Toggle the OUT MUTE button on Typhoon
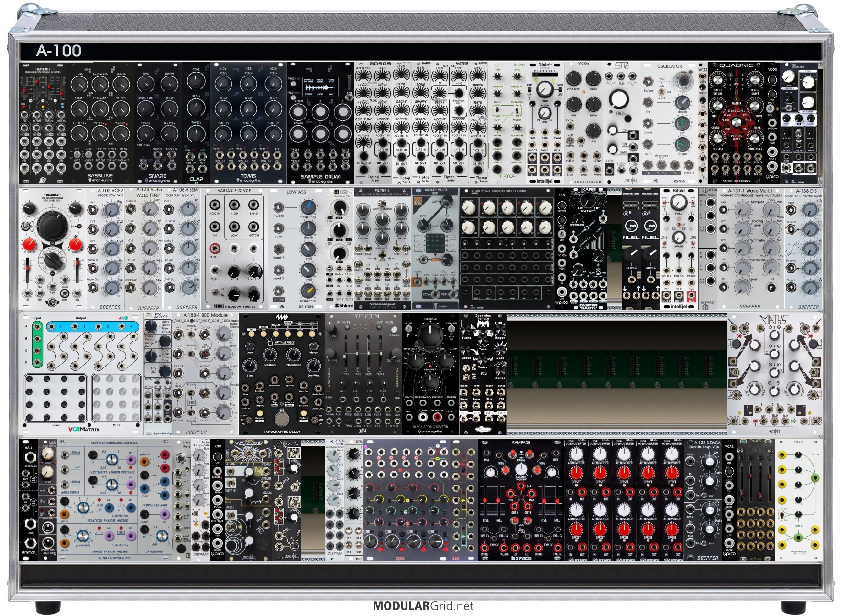 click(x=379, y=327)
